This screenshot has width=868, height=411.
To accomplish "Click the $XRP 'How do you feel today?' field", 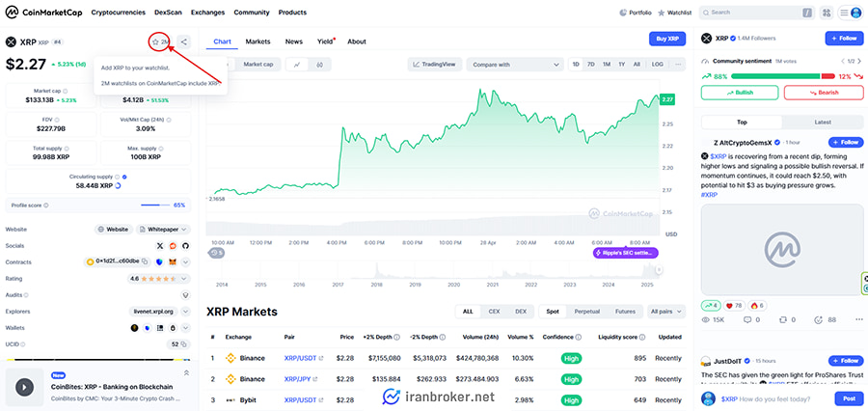I will (773, 398).
